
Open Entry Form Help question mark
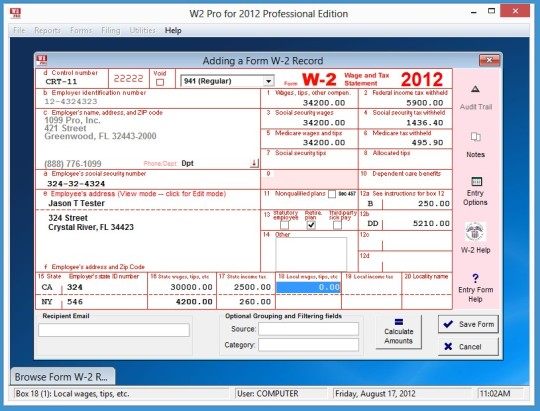click(x=475, y=278)
